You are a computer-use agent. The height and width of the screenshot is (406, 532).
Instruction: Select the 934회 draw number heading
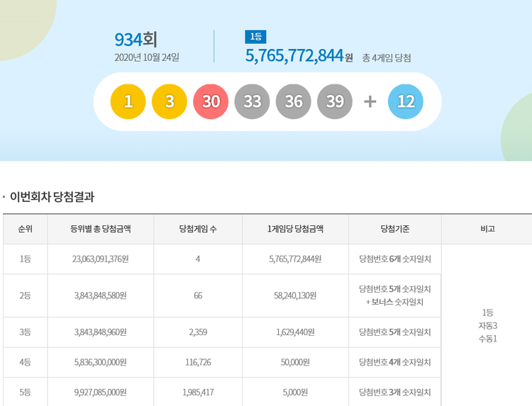135,40
